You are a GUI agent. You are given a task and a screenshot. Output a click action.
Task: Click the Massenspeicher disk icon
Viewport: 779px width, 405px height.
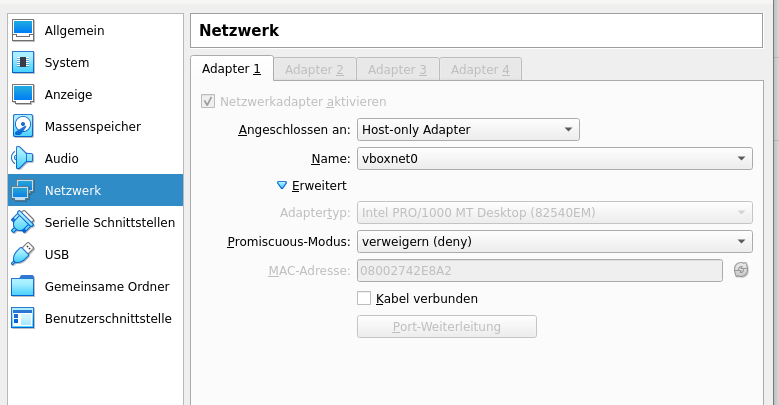24,126
